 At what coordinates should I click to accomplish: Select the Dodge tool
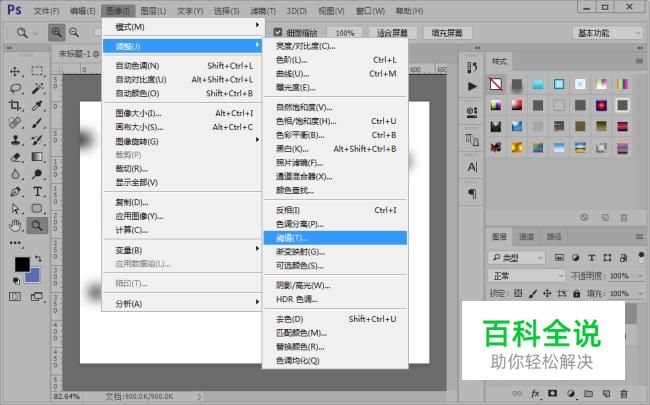coord(37,174)
